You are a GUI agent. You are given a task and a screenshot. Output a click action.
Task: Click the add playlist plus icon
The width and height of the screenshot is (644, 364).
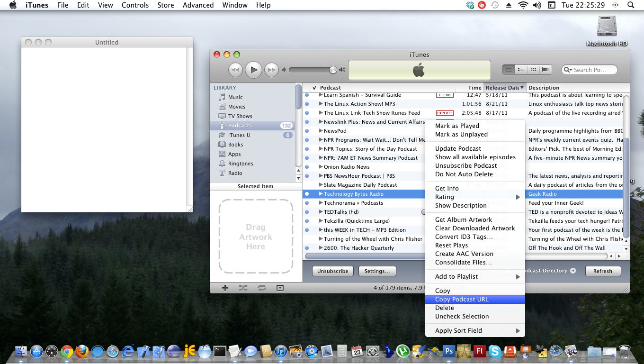pyautogui.click(x=225, y=288)
